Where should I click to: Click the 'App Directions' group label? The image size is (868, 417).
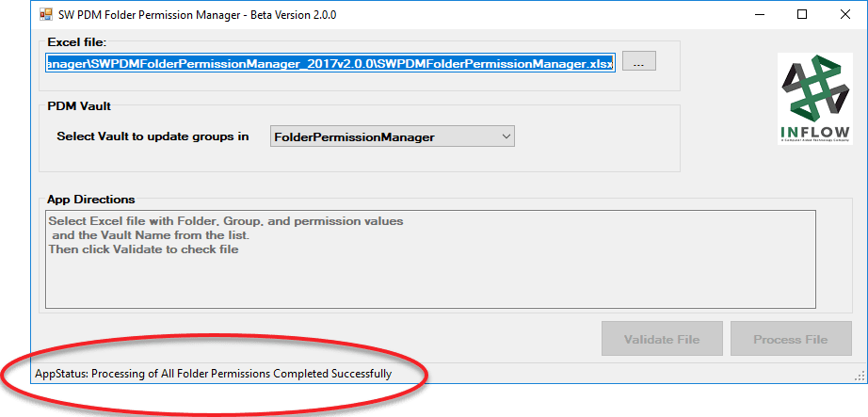click(90, 200)
